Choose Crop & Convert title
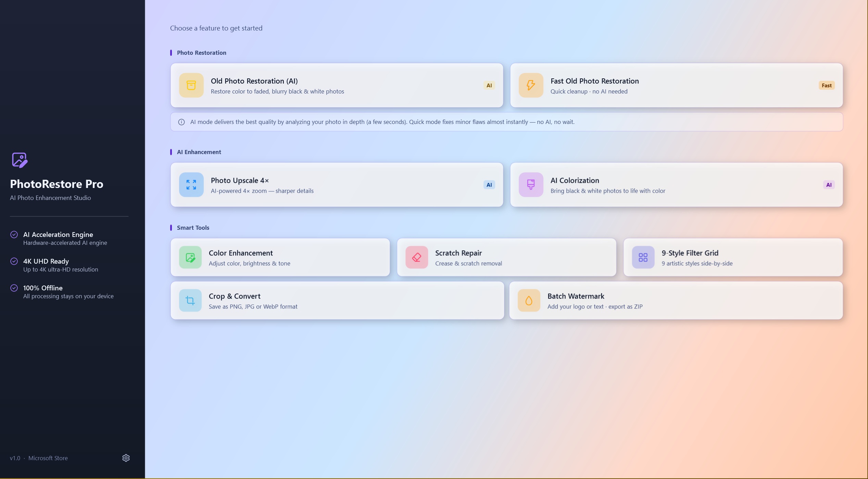Screen dimensions: 868x479 coord(235,296)
